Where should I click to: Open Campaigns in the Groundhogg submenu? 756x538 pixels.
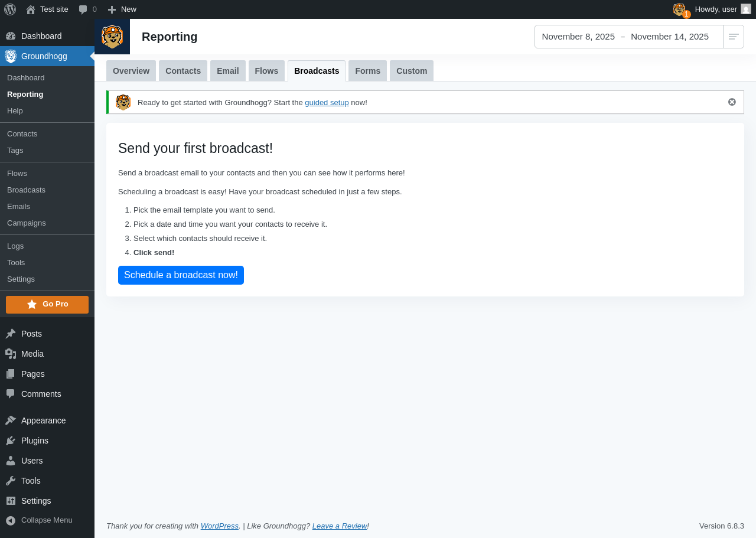[x=27, y=223]
